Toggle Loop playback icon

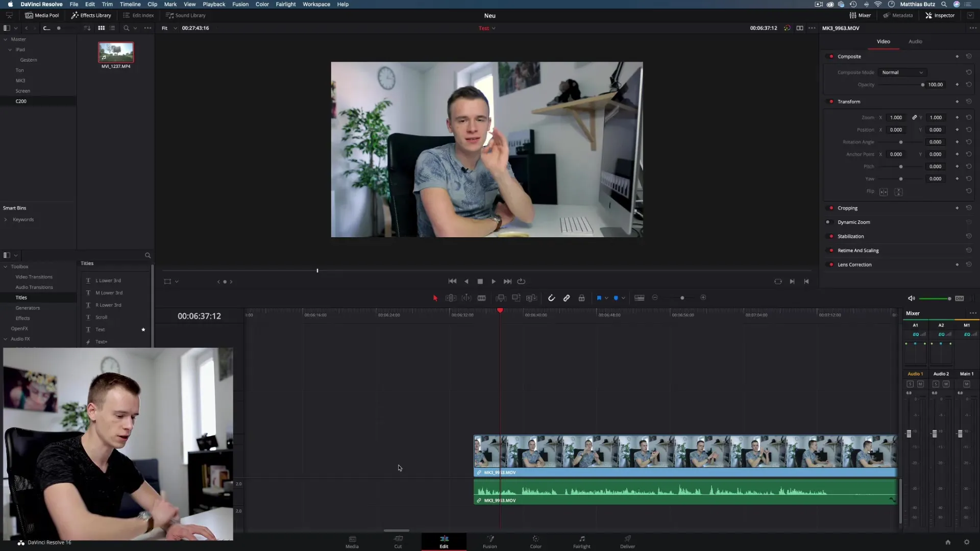click(x=521, y=282)
